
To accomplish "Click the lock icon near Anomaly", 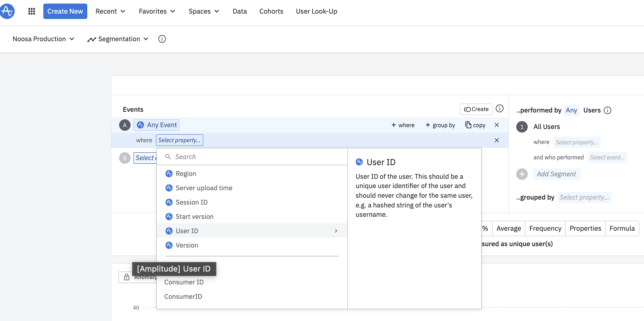I will coord(127,277).
